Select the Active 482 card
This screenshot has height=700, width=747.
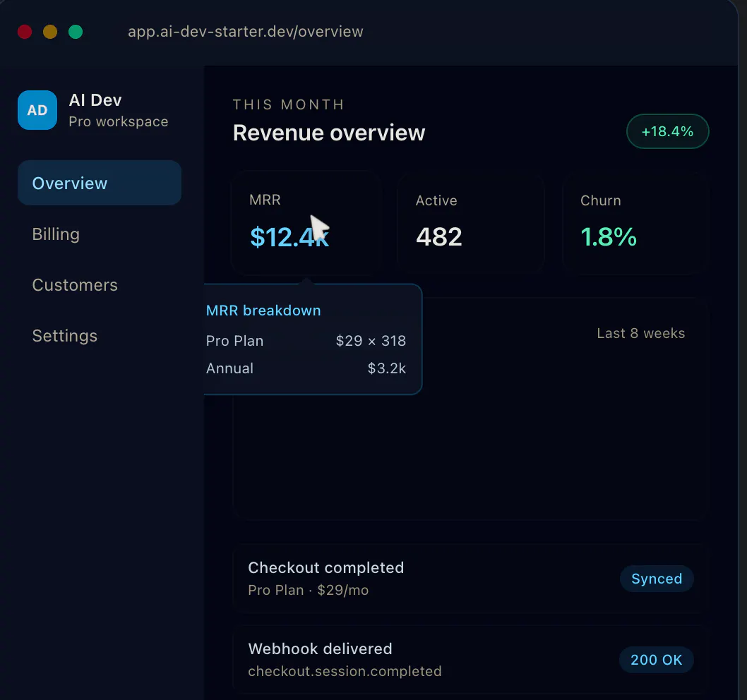tap(471, 222)
